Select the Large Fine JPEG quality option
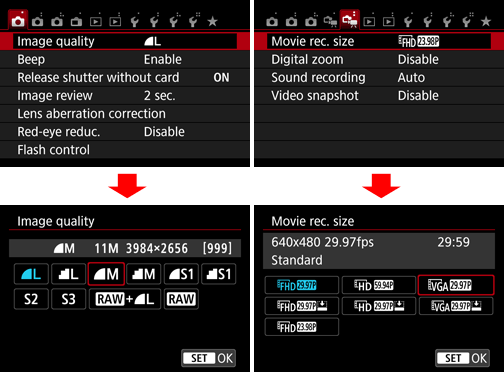The height and width of the screenshot is (372, 504). tap(31, 274)
